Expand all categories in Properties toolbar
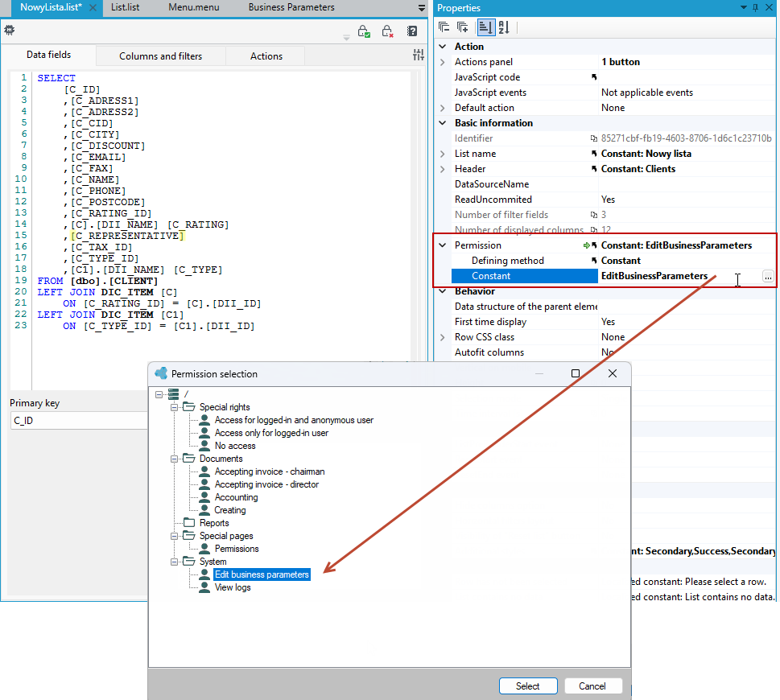This screenshot has width=780, height=700. coord(463,27)
